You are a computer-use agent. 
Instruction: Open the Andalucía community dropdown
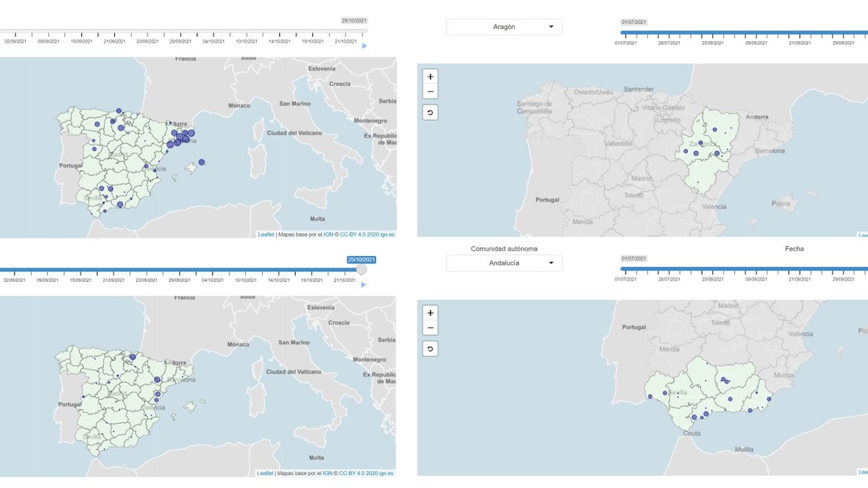coord(504,263)
